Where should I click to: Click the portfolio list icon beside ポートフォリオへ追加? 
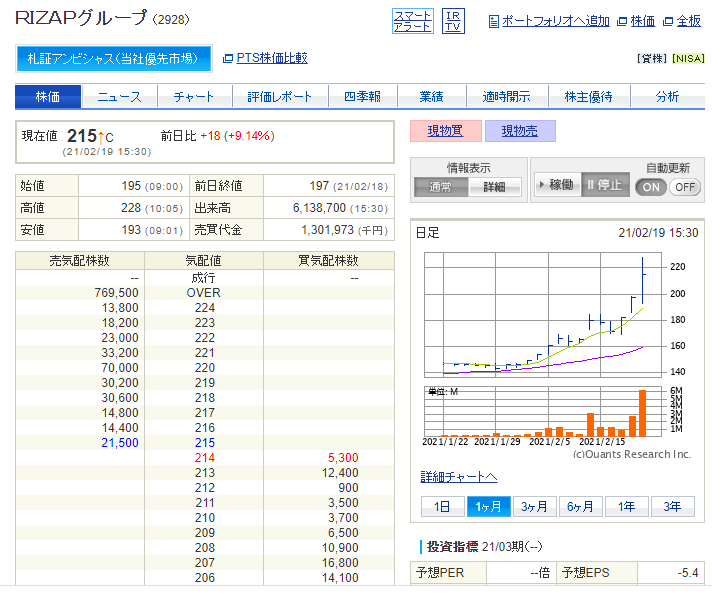point(494,21)
